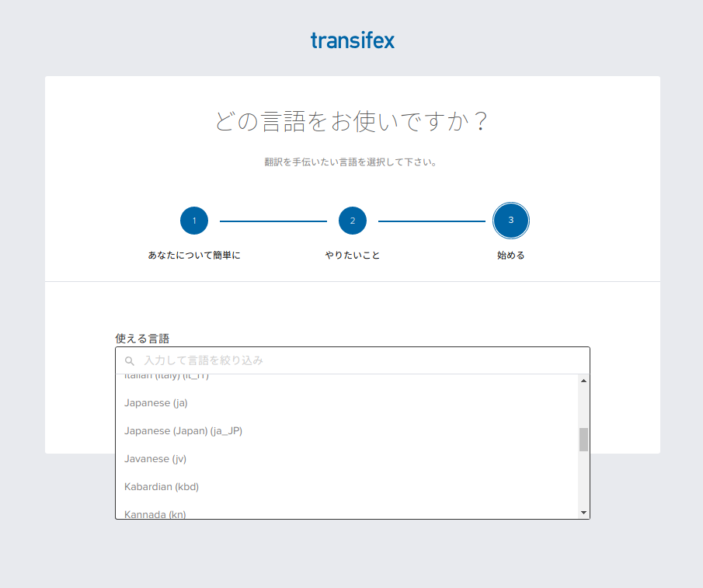Choose Japanese (Japan) (ja_JP) option
Screen dimensions: 703x588
pyautogui.click(x=183, y=430)
